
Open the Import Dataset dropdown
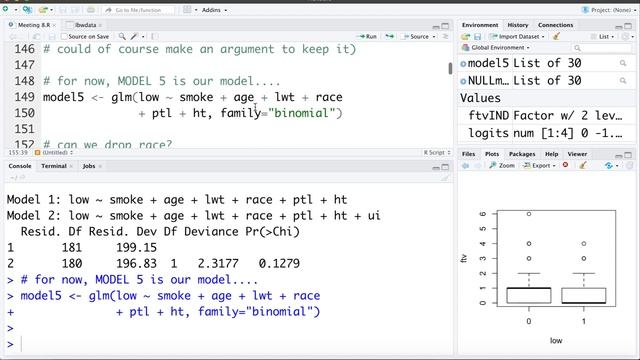[517, 37]
